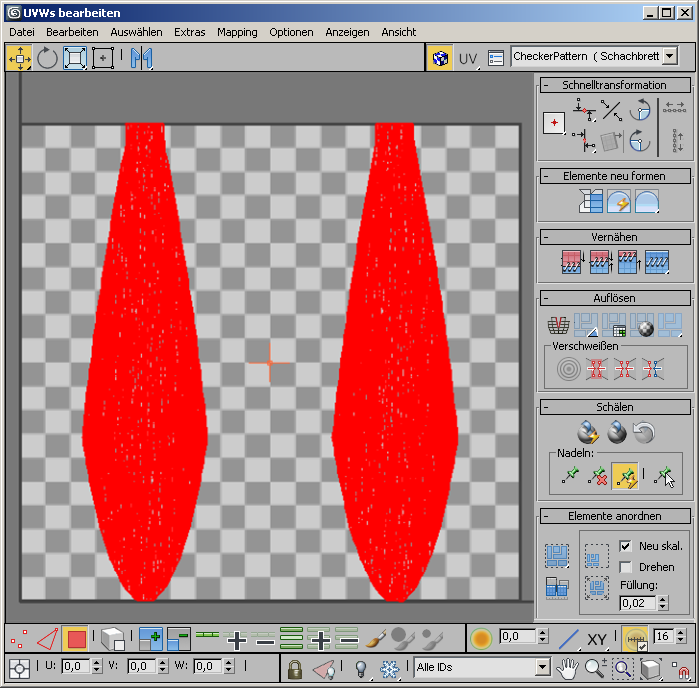
Task: Select the Scale tool
Action: tap(75, 58)
